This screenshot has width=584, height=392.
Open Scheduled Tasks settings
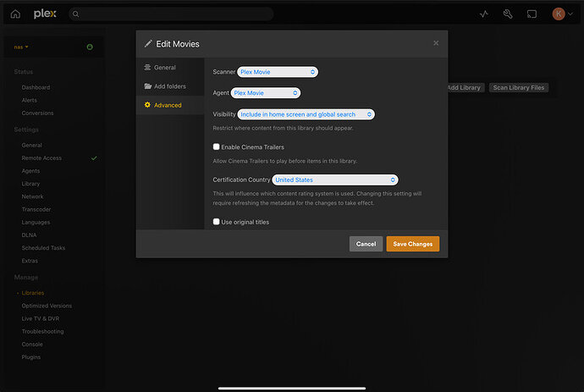tap(43, 248)
